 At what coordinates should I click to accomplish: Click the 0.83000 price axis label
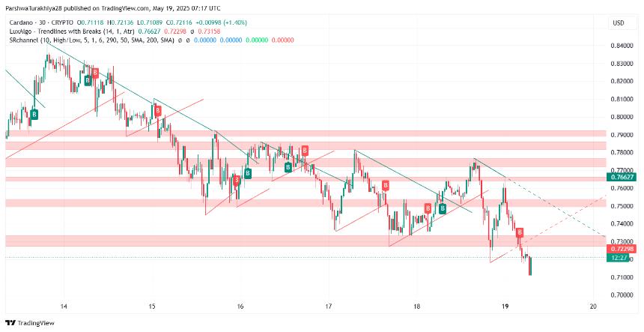[x=622, y=64]
